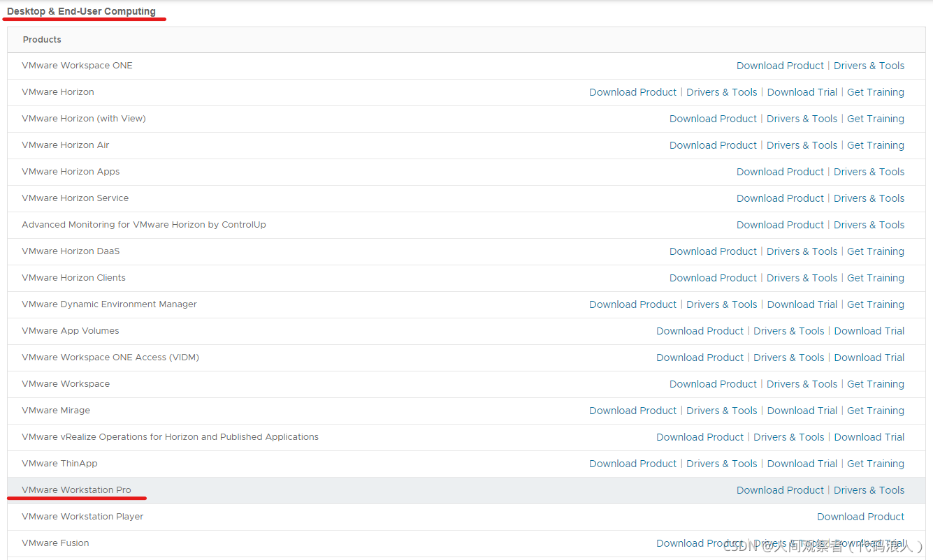Select the VMware Workstation Pro product name
Viewport: 933px width, 560px height.
click(x=76, y=490)
